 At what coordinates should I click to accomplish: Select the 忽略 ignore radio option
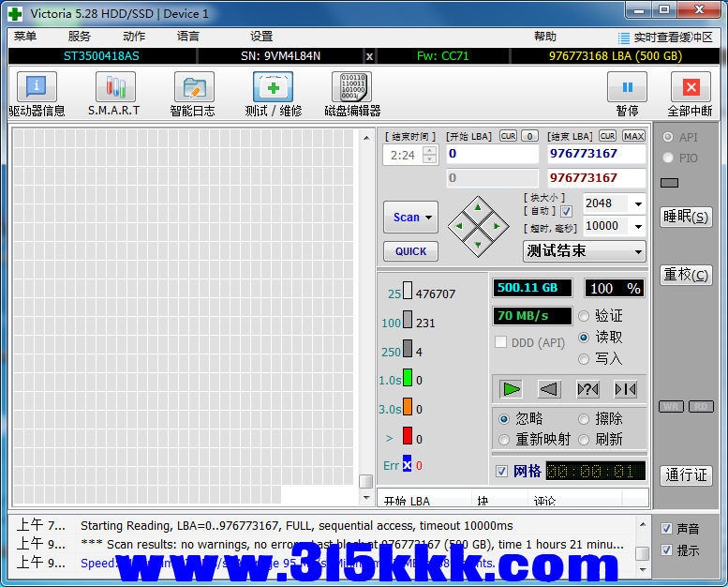point(504,419)
